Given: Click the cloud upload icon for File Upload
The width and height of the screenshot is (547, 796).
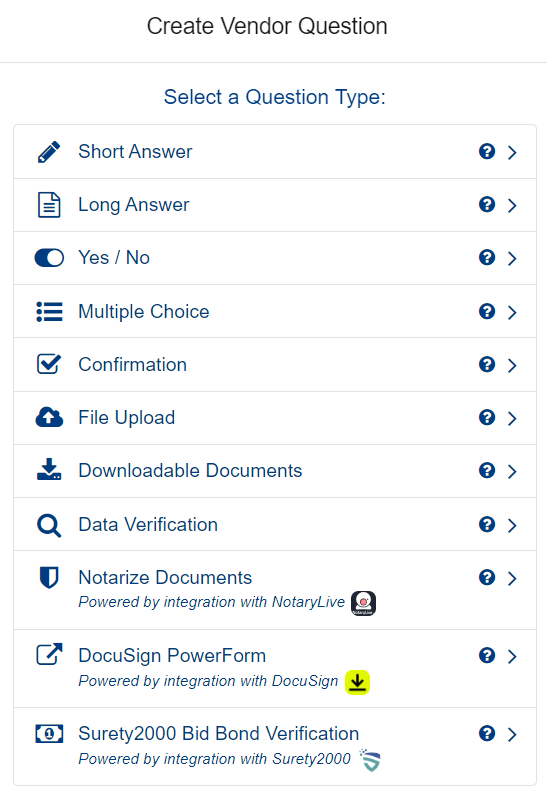Looking at the screenshot, I should [x=49, y=417].
